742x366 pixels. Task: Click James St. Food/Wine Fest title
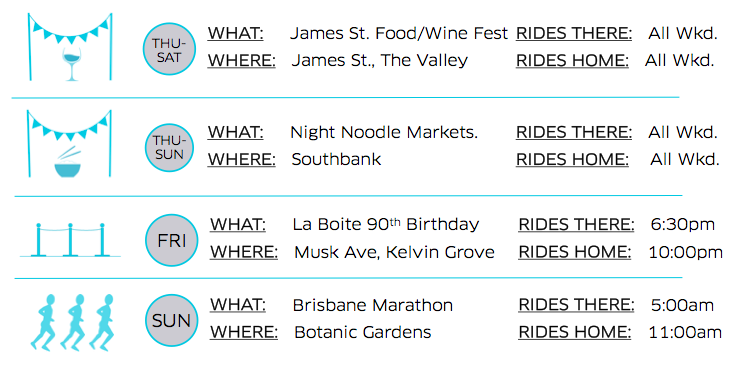(398, 34)
